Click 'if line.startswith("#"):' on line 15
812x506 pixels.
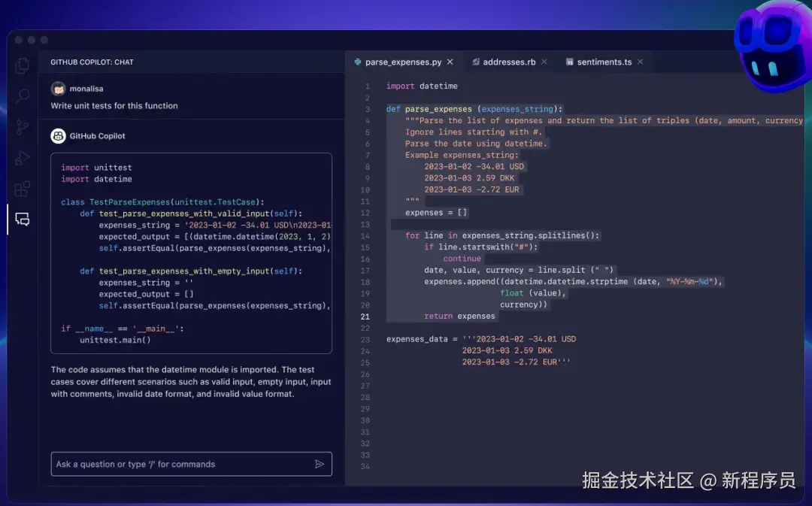point(481,247)
